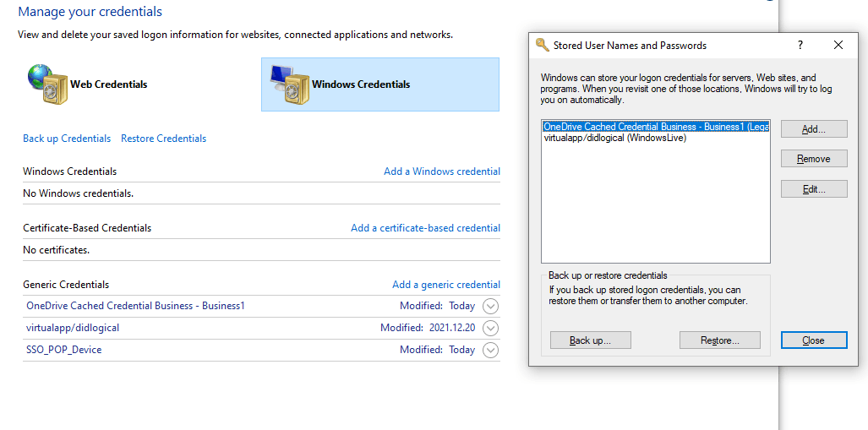Open the SSO_POP_Device generic credential
Screen dimensions: 868x430
(63, 350)
